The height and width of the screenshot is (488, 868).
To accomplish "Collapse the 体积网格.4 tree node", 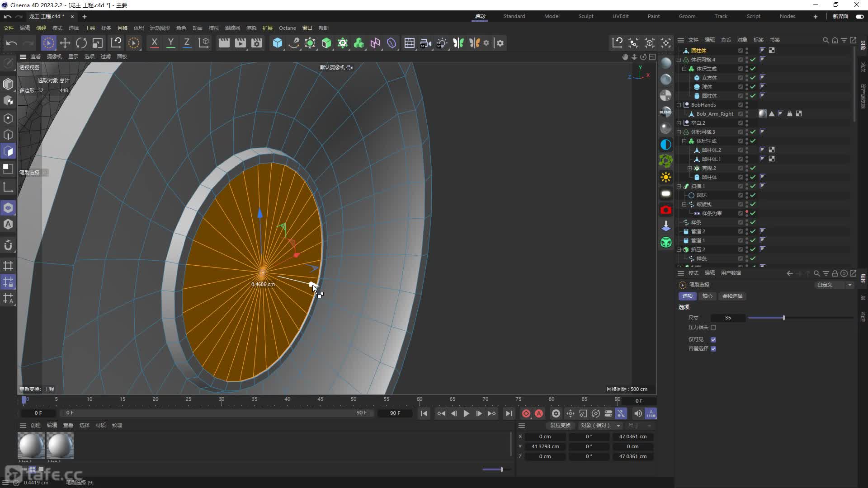I will tap(679, 60).
